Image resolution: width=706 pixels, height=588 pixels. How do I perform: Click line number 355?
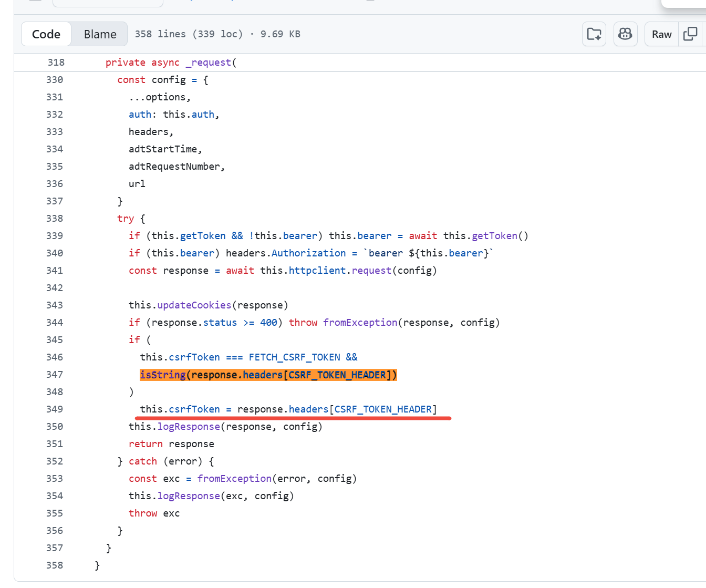[x=55, y=513]
